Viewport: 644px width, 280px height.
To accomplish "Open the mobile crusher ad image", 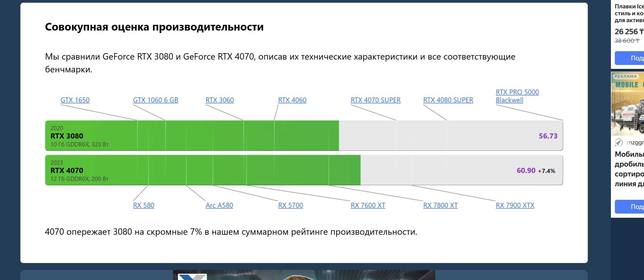I will (628, 104).
